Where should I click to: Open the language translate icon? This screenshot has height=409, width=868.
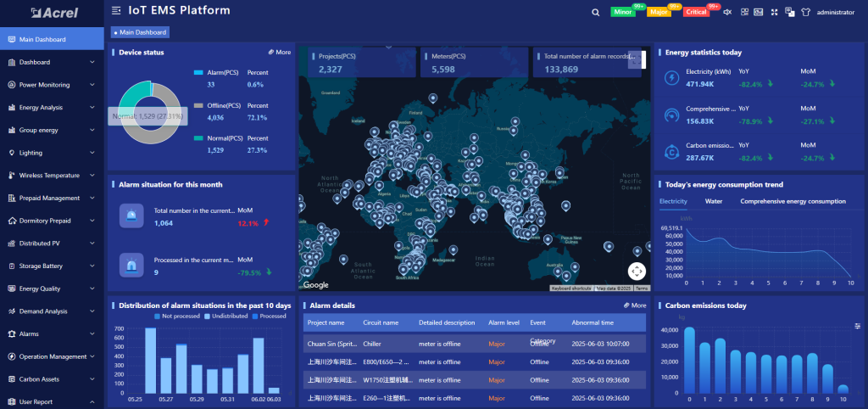[790, 12]
